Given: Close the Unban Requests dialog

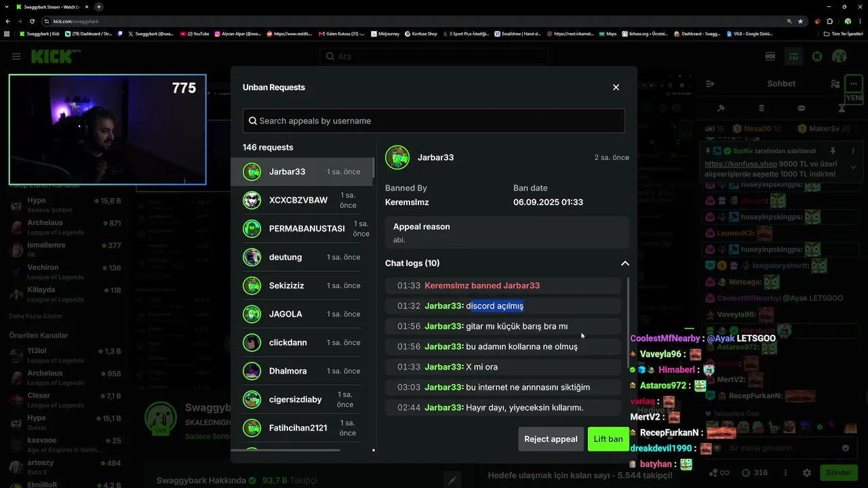Looking at the screenshot, I should pos(616,87).
